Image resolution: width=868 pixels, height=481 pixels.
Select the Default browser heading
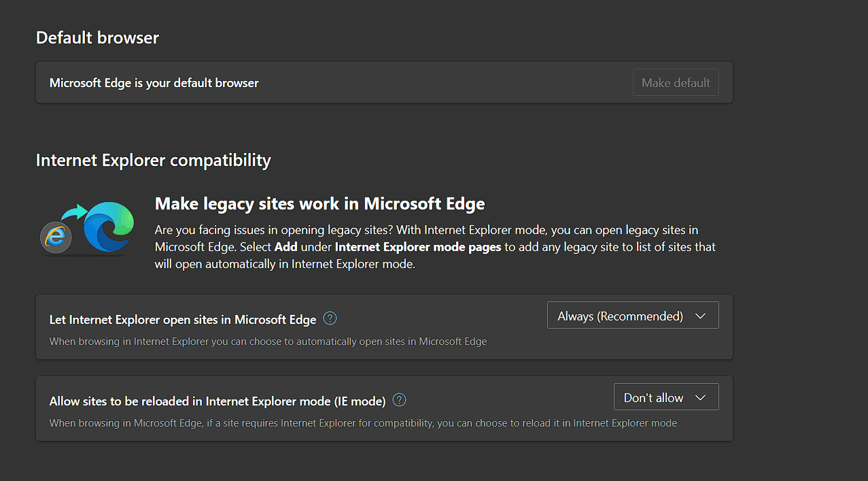(x=97, y=37)
